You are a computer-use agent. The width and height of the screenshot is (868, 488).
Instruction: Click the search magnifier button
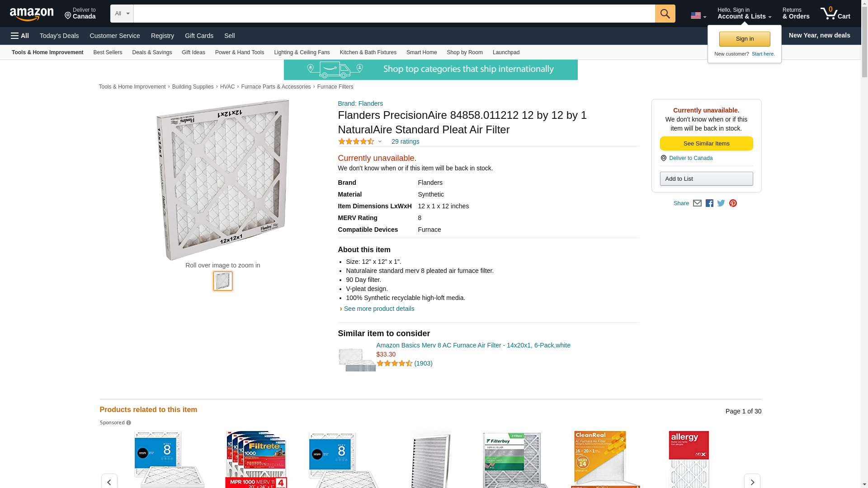pyautogui.click(x=665, y=14)
